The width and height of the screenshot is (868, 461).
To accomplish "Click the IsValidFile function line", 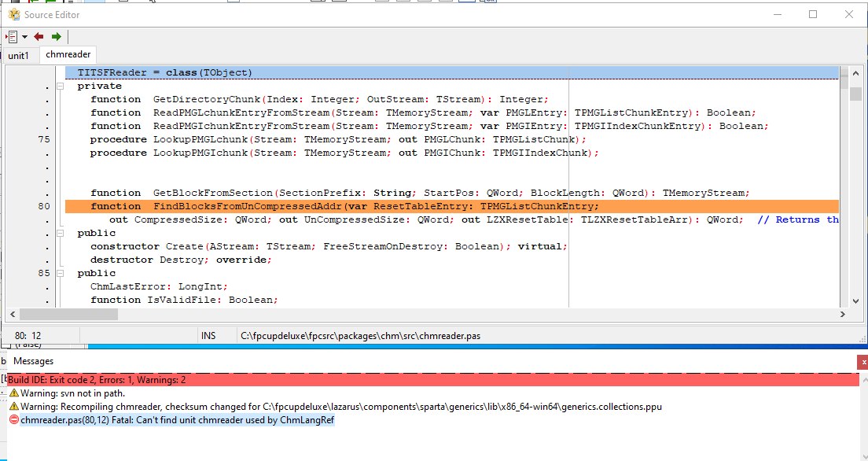I will pos(184,300).
